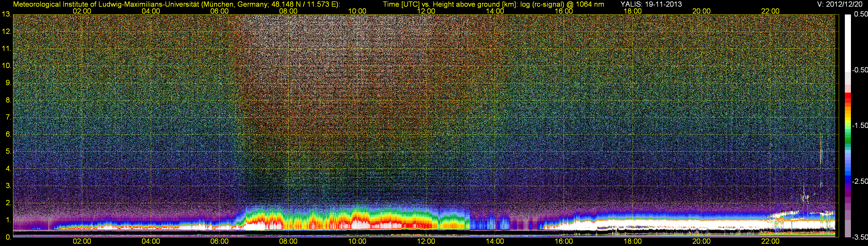Click the 06:00 label on the bottom time axis
The height and width of the screenshot is (246, 868).
point(219,242)
